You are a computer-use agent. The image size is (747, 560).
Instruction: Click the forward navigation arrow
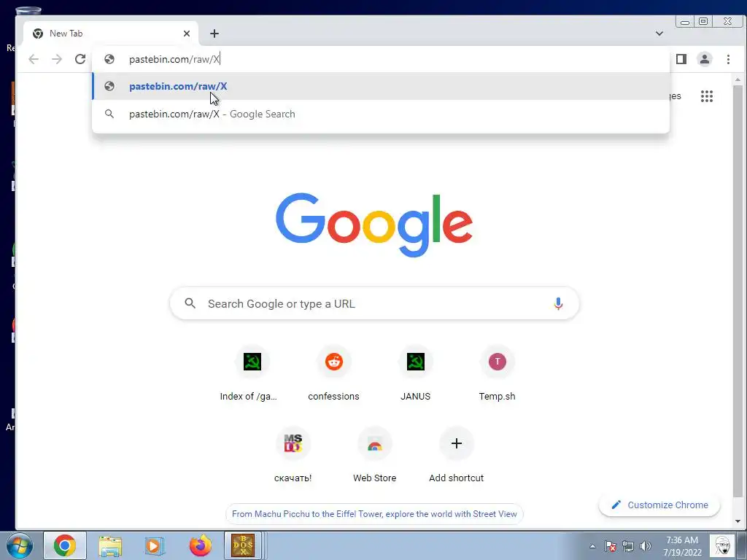[x=57, y=59]
